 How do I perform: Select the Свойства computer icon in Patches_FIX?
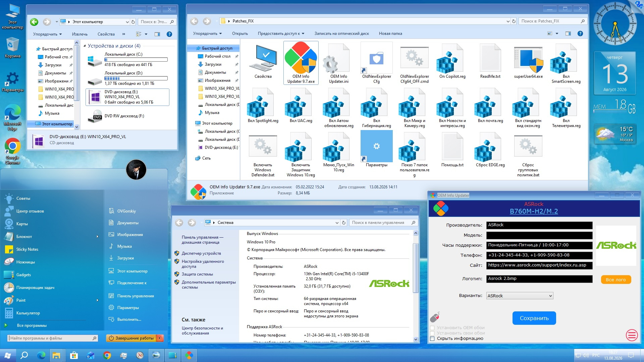coord(263,58)
